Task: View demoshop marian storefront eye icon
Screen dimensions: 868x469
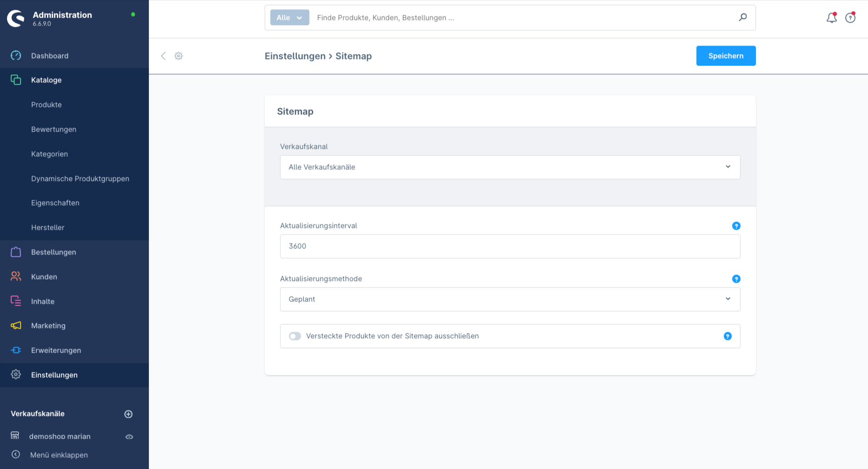Action: (x=129, y=436)
